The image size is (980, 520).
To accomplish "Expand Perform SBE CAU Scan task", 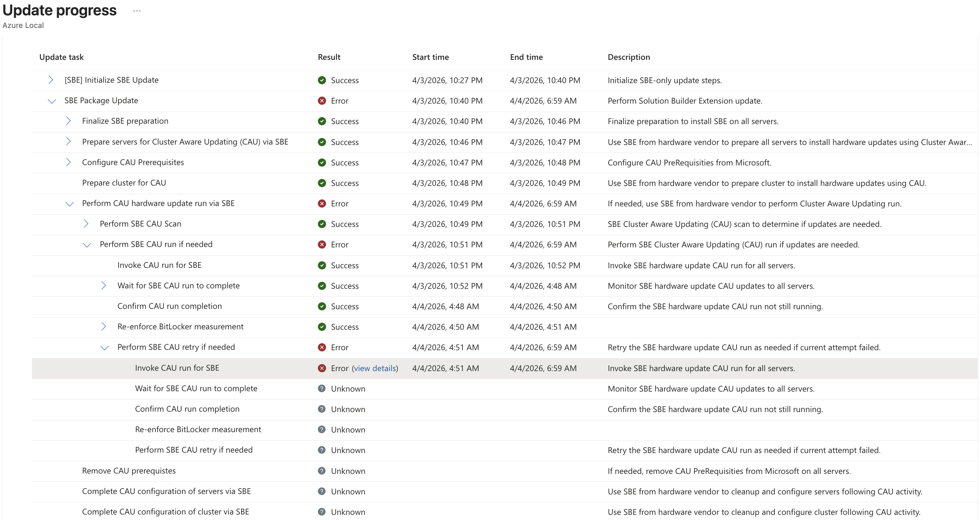I will click(x=86, y=224).
